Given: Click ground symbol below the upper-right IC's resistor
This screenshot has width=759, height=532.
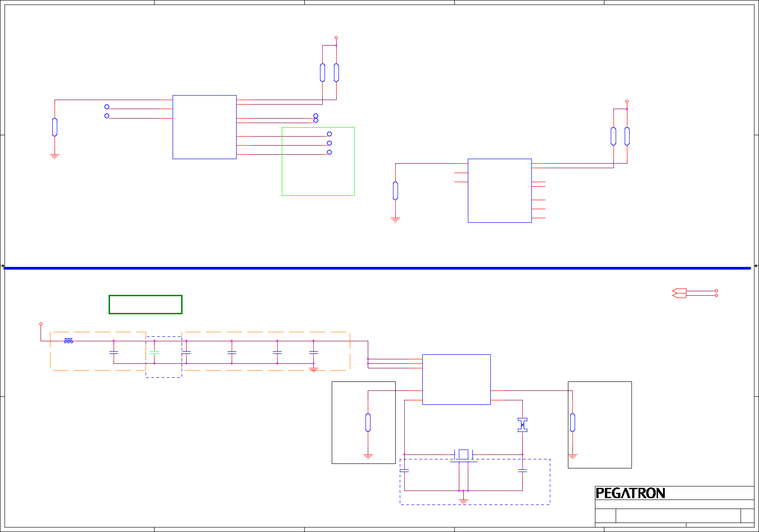Looking at the screenshot, I should 395,220.
